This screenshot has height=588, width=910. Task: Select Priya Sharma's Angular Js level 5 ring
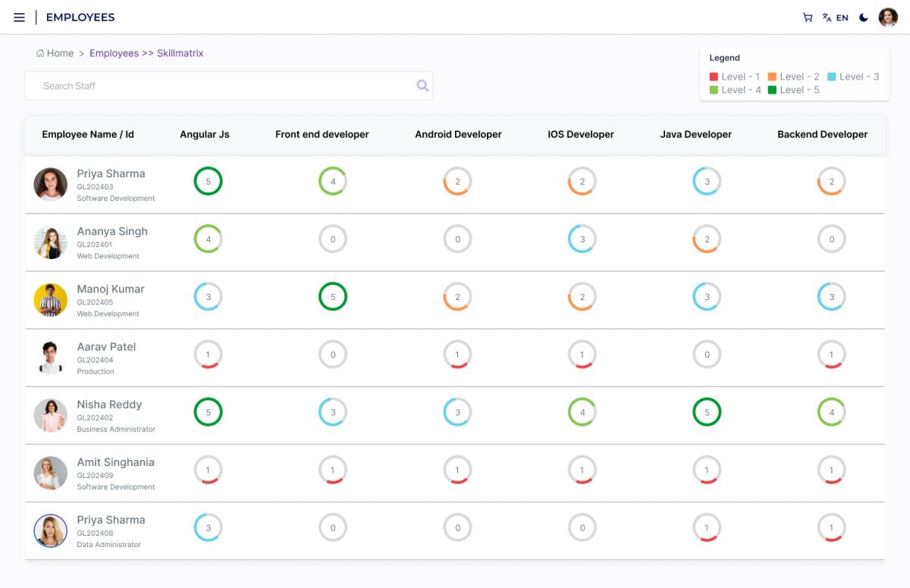(208, 181)
